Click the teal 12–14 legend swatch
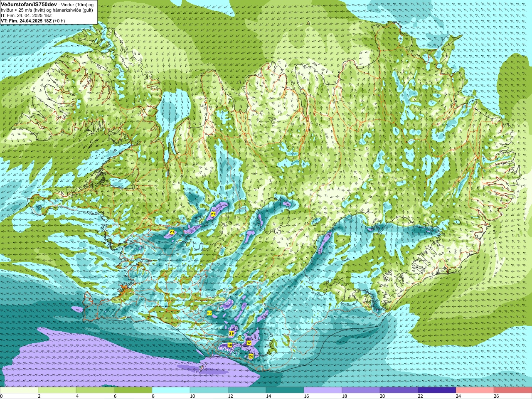Viewport: 532px width, 399px height. [x=247, y=390]
